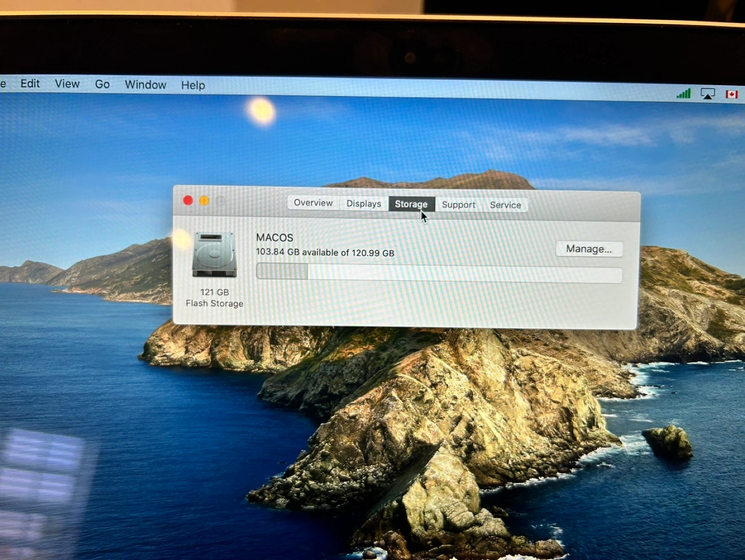Go to the Service tab
Screen dimensions: 745x560
tap(505, 205)
